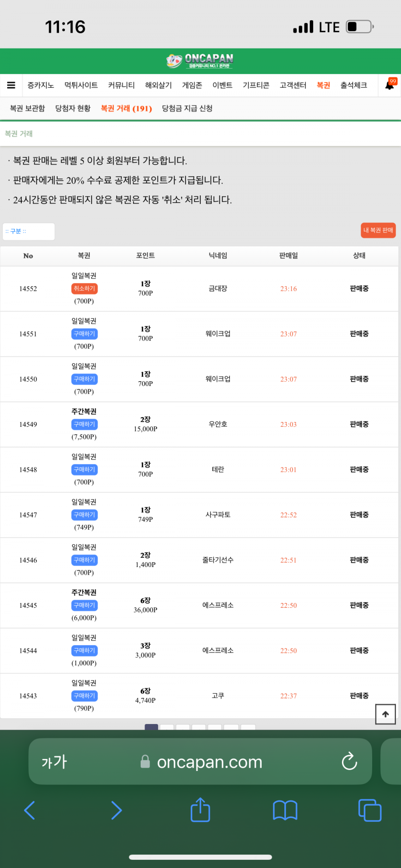Screen dimensions: 401x868
Task: Tap the Safari reload page icon
Action: [x=349, y=761]
